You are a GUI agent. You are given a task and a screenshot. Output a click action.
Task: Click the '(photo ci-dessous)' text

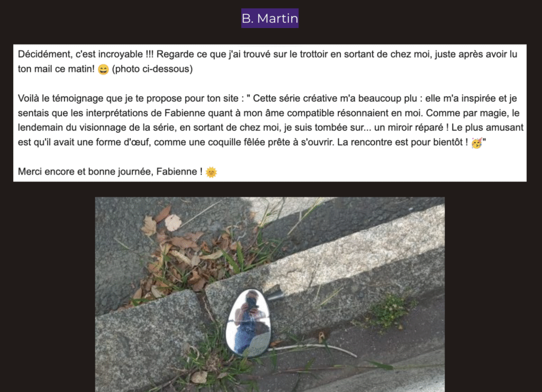[152, 69]
